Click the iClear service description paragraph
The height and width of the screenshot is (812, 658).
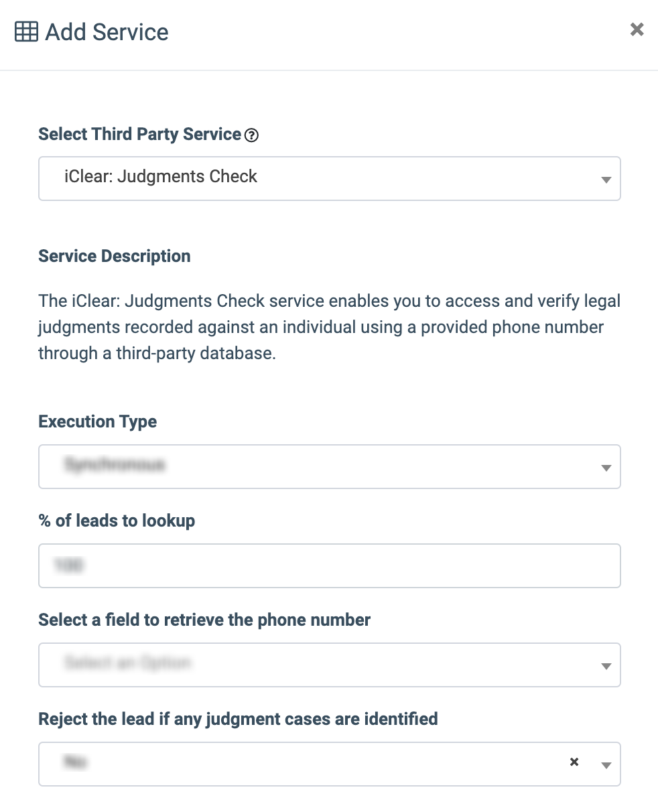[x=330, y=327]
